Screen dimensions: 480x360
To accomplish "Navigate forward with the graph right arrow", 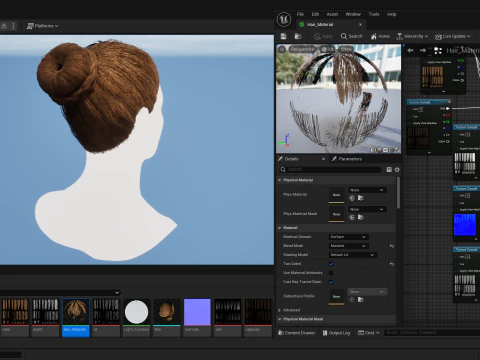I will point(423,50).
